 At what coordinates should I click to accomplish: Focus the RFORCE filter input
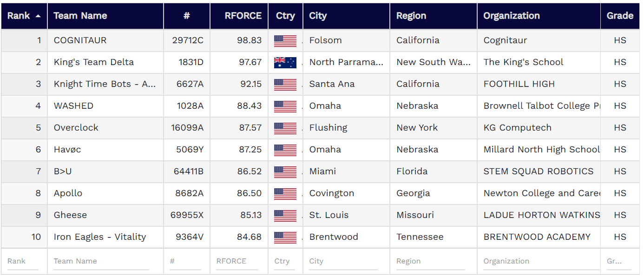pyautogui.click(x=237, y=261)
